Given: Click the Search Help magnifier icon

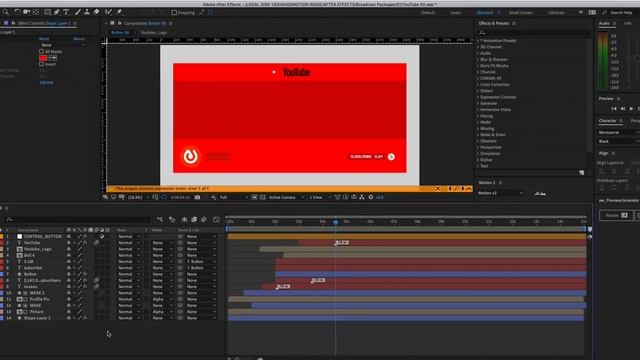Looking at the screenshot, I should click(x=604, y=13).
